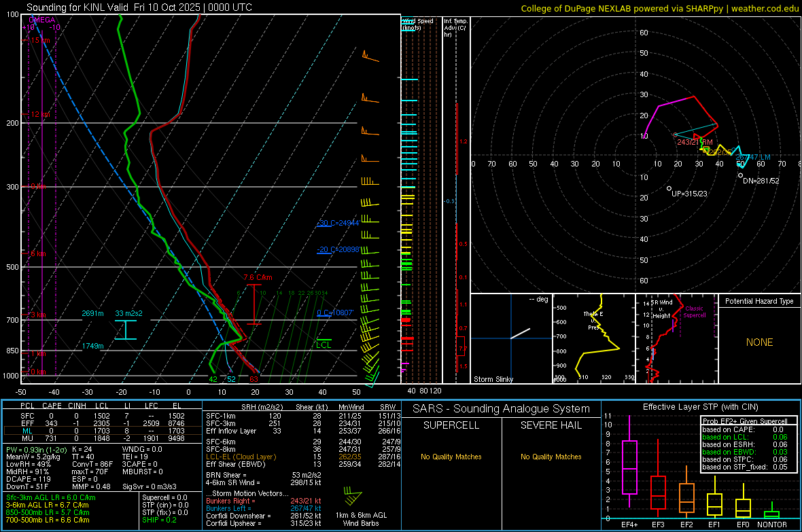Image resolution: width=802 pixels, height=532 pixels.
Task: Click the '243/21 RM' hodograph label
Action: coord(695,142)
